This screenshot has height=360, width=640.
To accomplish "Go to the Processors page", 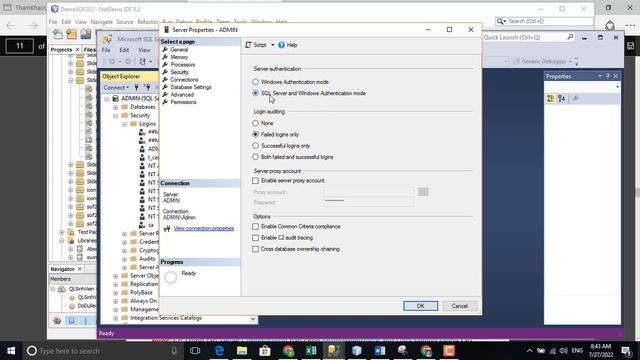I will pos(182,64).
